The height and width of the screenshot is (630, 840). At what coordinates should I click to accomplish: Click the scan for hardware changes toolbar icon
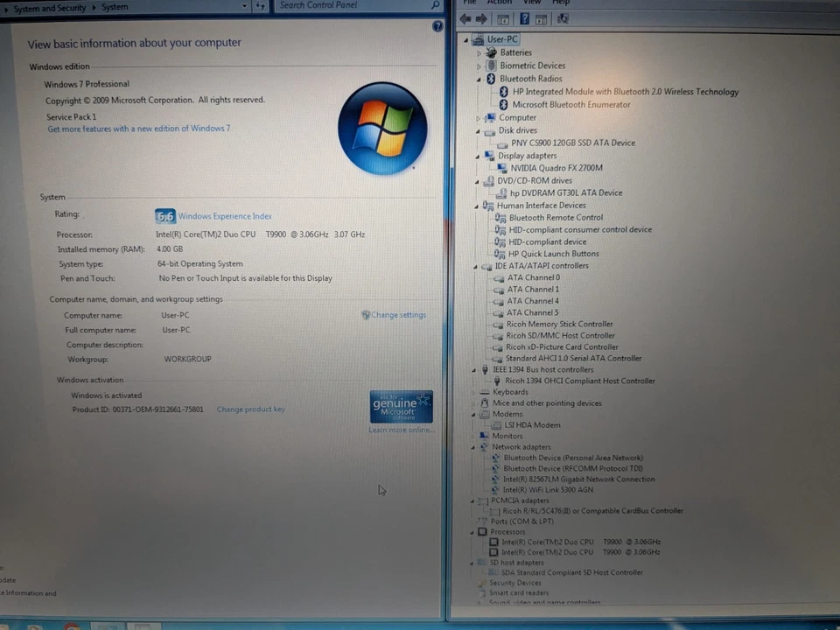pos(563,19)
